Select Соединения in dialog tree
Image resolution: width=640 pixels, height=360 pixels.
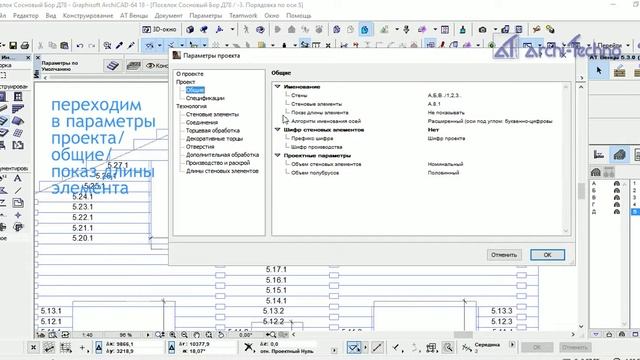tap(202, 122)
